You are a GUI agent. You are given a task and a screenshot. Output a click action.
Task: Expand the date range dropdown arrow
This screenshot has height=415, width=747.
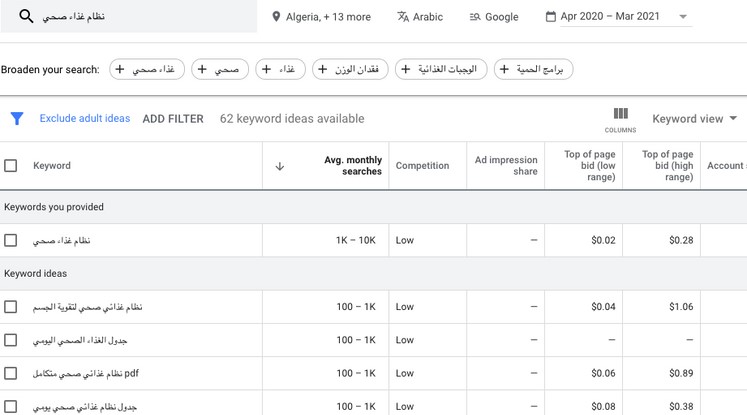683,17
